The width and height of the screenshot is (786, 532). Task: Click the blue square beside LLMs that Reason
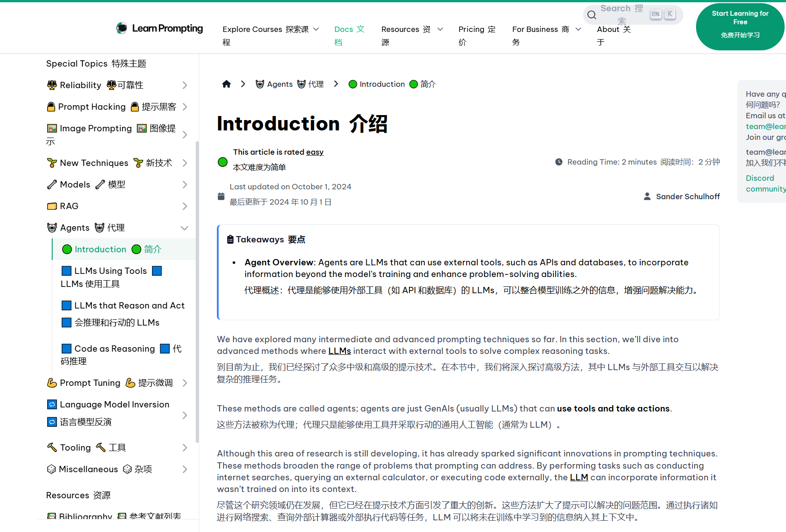(x=66, y=305)
